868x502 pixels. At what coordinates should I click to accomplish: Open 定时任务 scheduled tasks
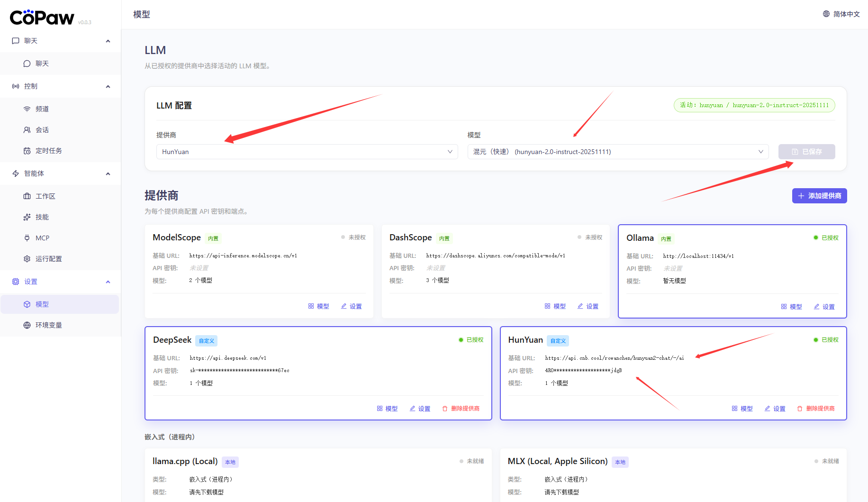48,151
